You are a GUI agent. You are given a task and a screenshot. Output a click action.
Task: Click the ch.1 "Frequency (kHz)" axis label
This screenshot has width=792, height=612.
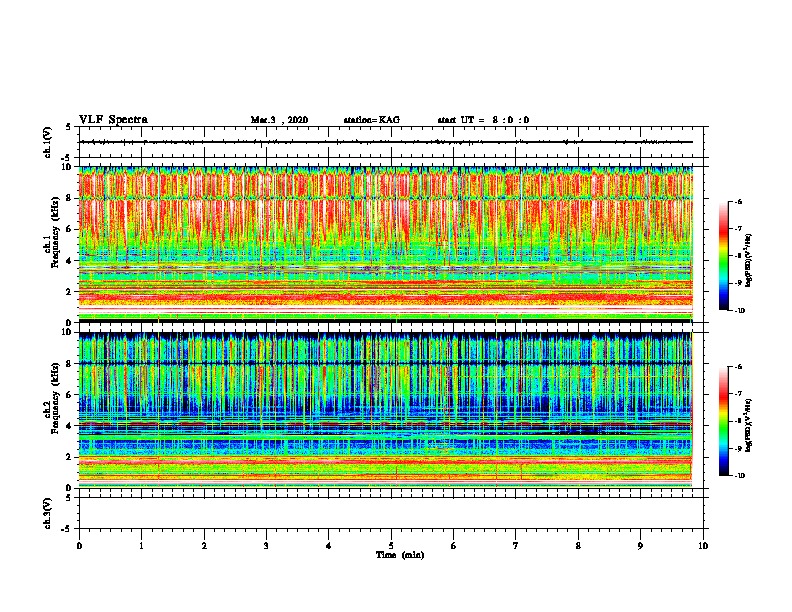[x=55, y=233]
